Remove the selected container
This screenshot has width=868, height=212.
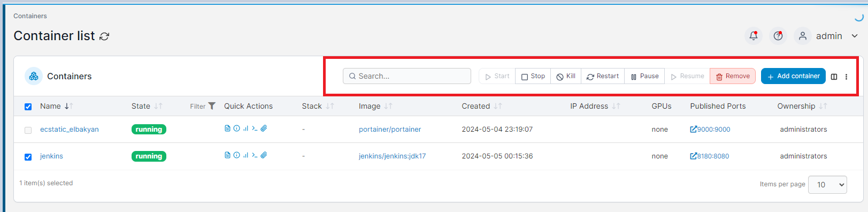click(733, 76)
